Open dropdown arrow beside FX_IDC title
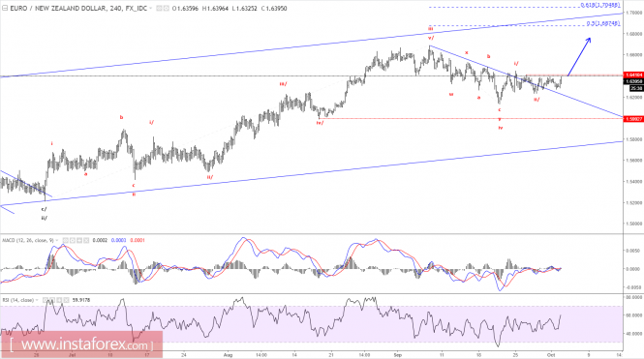644x359 pixels. tap(151, 8)
